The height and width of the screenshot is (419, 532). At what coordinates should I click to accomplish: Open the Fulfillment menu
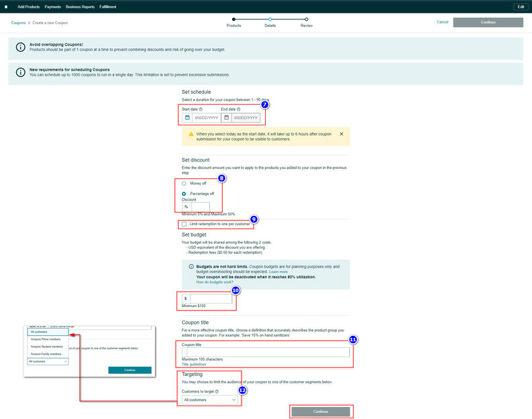[x=108, y=7]
